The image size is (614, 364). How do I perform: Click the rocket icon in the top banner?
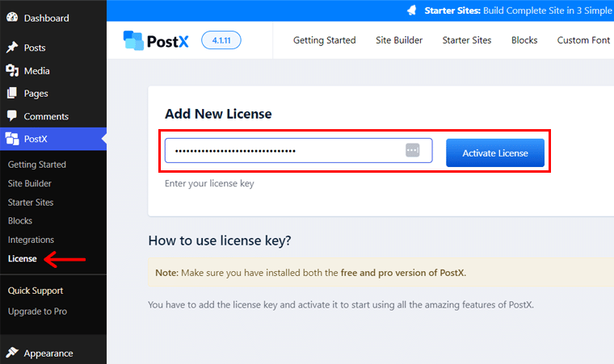(x=411, y=10)
